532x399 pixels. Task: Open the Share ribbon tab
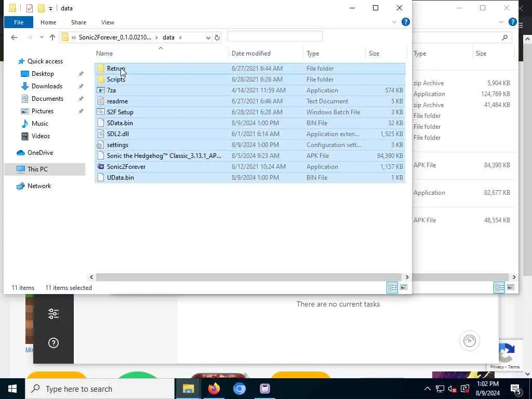[x=78, y=22]
